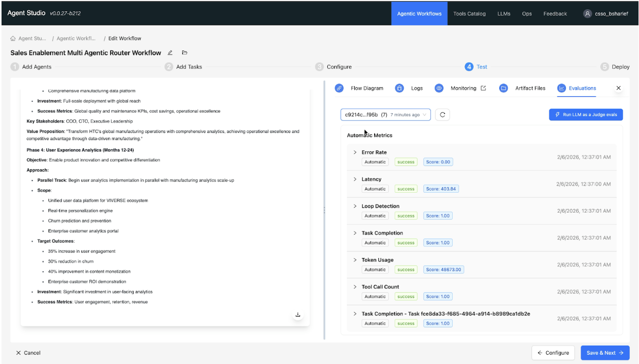
Task: Close the evaluations side panel
Action: point(619,88)
